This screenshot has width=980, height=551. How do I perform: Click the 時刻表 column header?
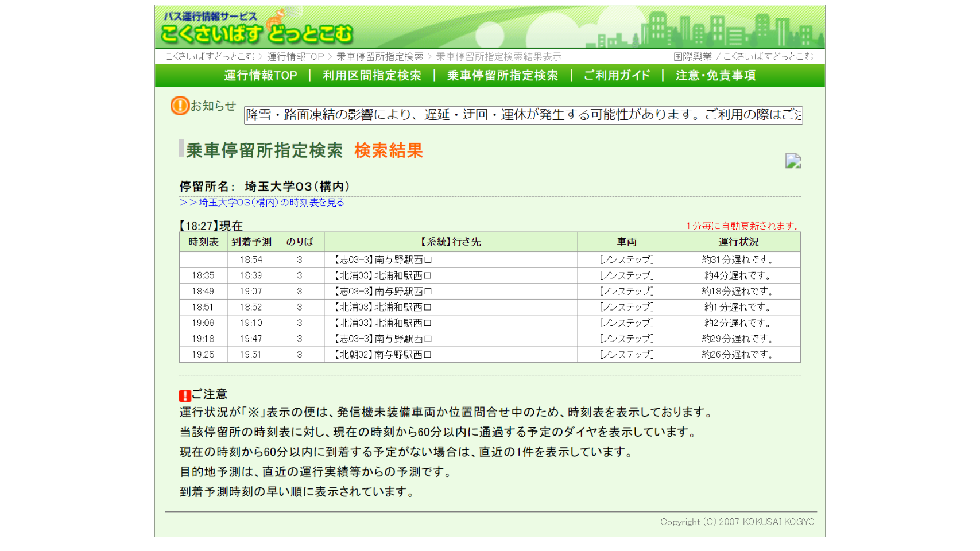(x=203, y=242)
